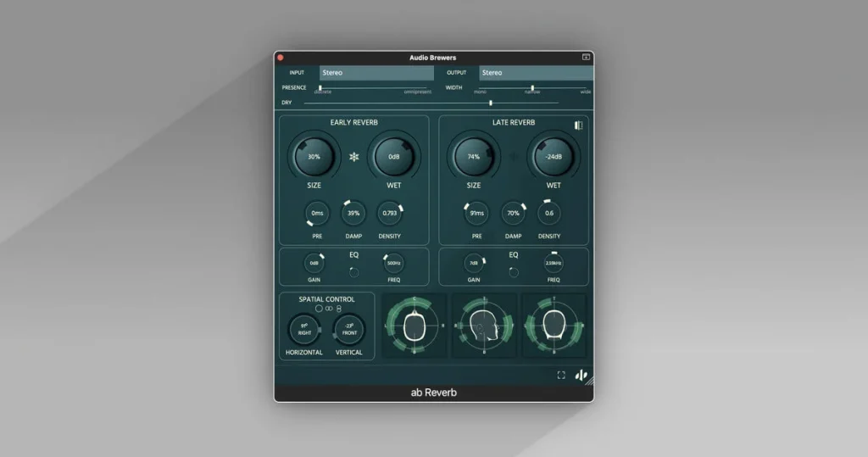The image size is (868, 457).
Task: Click the rear-view head spatial display
Action: pos(554,326)
